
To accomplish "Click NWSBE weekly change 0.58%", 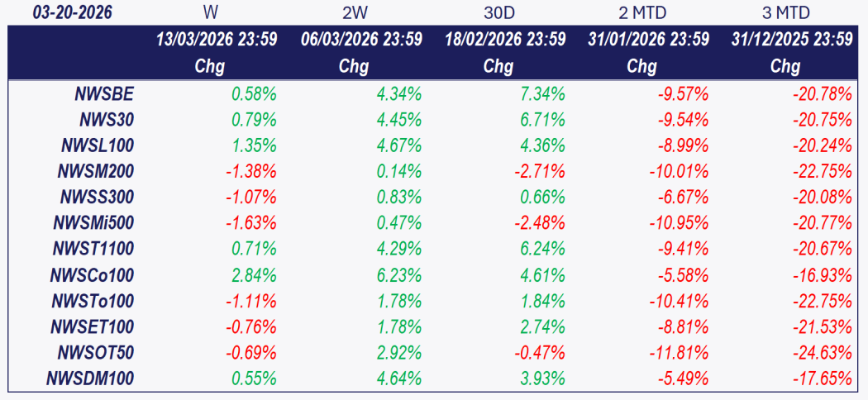I will [254, 94].
